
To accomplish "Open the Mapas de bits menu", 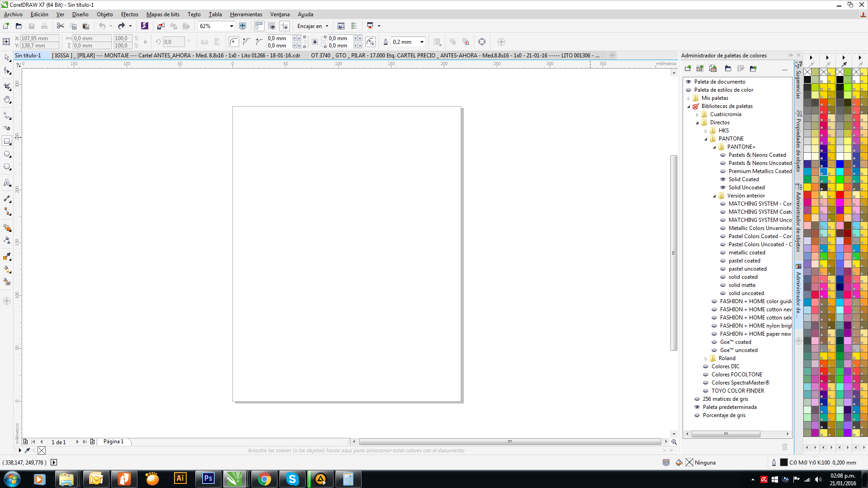I will pyautogui.click(x=163, y=14).
